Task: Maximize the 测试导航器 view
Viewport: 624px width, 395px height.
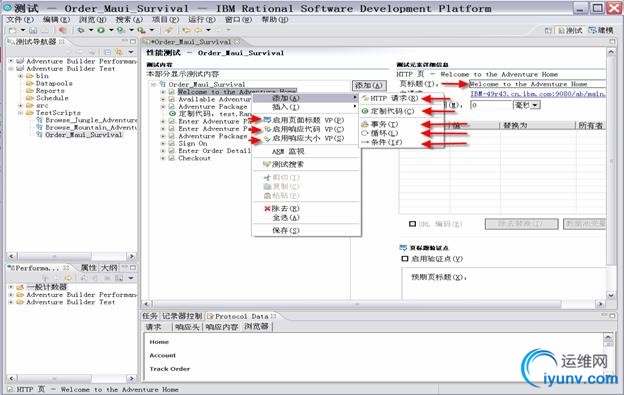Action: [x=133, y=41]
